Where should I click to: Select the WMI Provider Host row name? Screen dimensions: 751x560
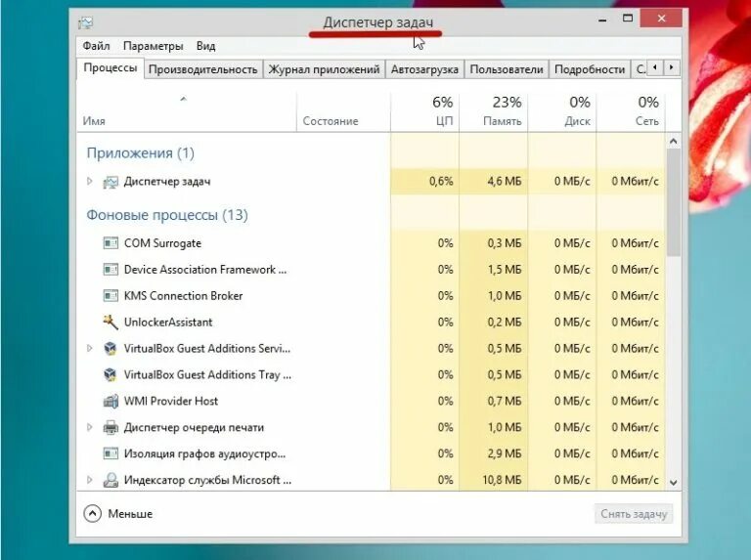click(x=170, y=401)
